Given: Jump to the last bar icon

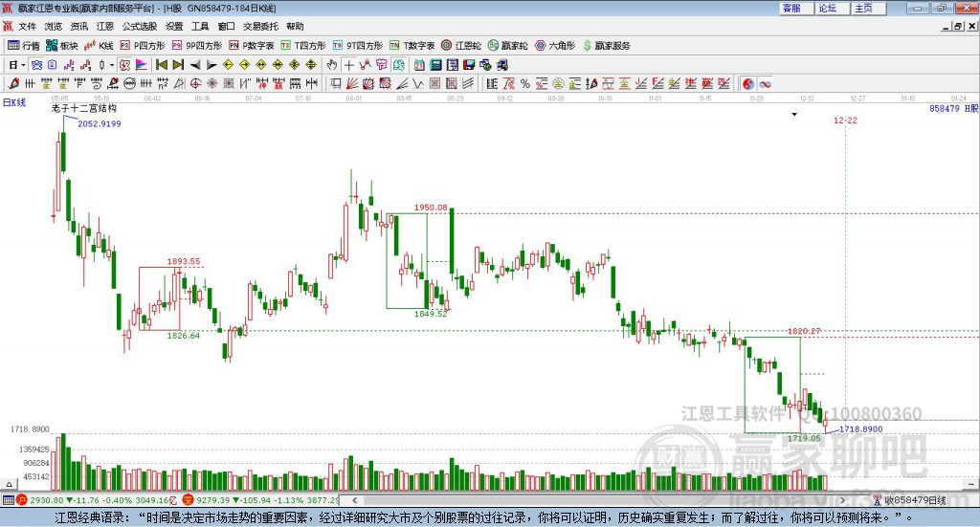Looking at the screenshot, I should (x=178, y=65).
